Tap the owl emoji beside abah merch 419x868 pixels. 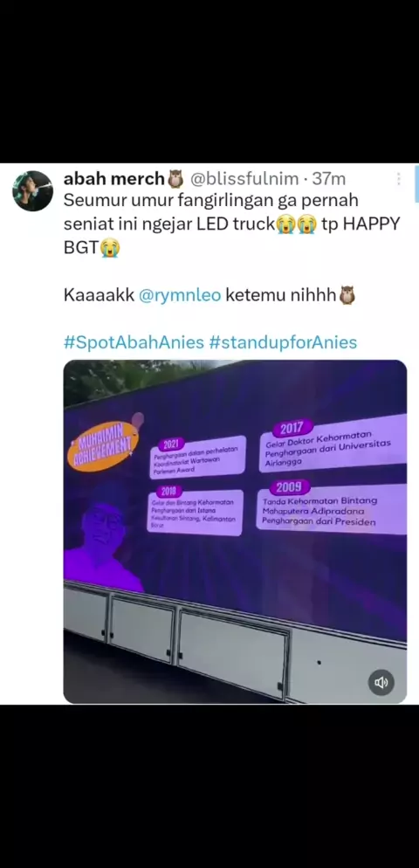pyautogui.click(x=175, y=179)
